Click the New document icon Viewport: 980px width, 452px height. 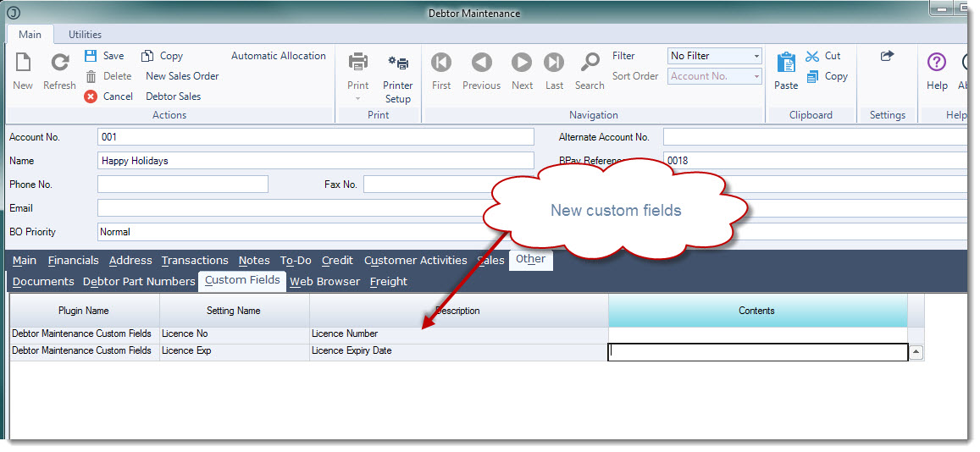[x=23, y=63]
